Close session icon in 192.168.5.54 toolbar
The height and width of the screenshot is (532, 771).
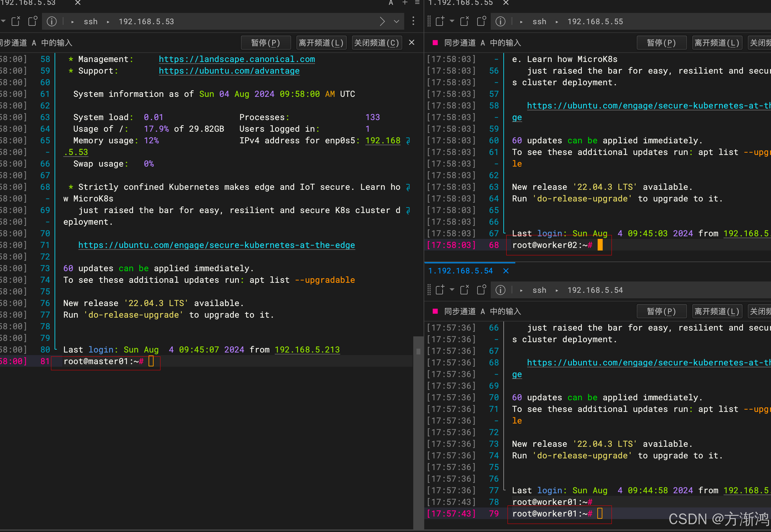pyautogui.click(x=465, y=290)
